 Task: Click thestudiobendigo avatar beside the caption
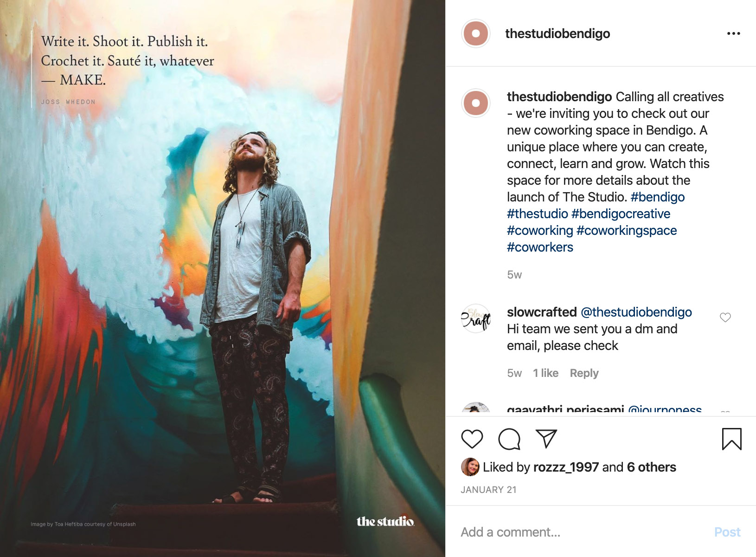coord(475,103)
